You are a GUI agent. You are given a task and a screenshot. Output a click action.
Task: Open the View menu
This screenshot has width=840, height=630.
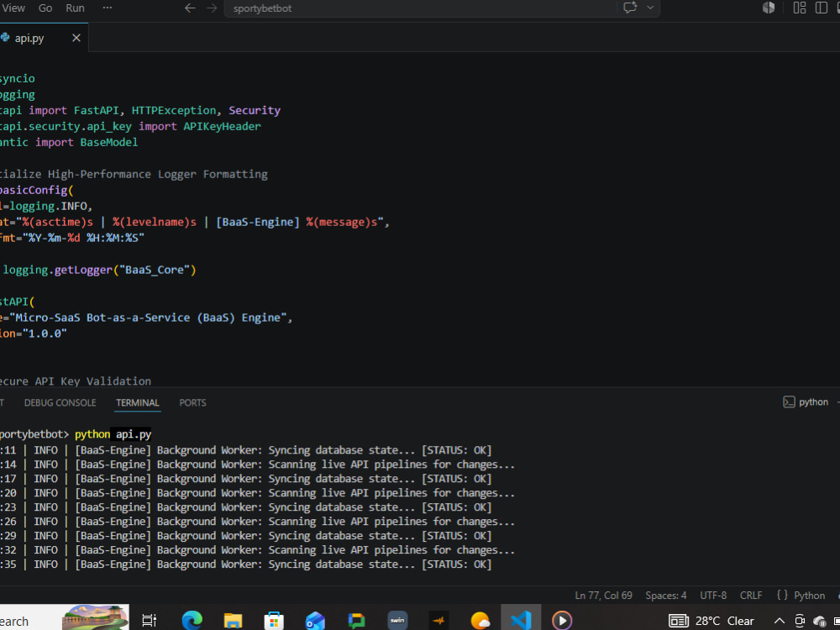(13, 8)
